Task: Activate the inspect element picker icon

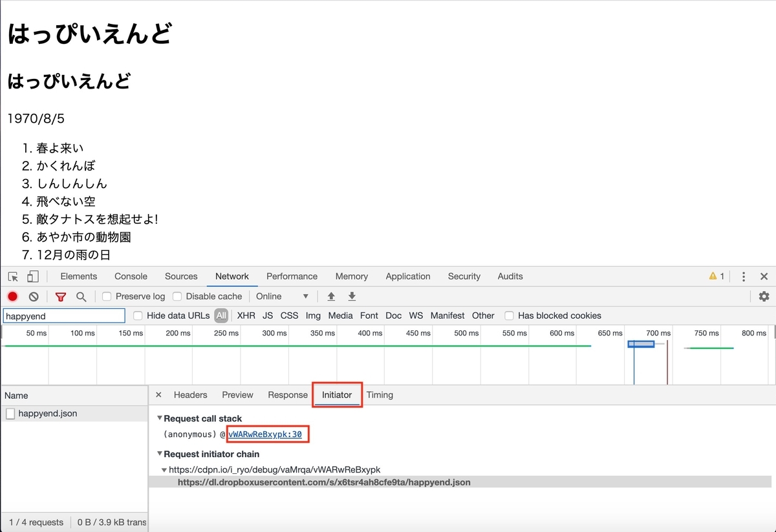Action: 13,277
